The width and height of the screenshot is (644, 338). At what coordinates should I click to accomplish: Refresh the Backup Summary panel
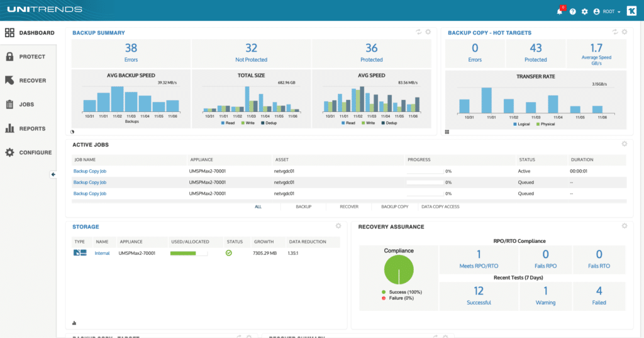point(418,31)
